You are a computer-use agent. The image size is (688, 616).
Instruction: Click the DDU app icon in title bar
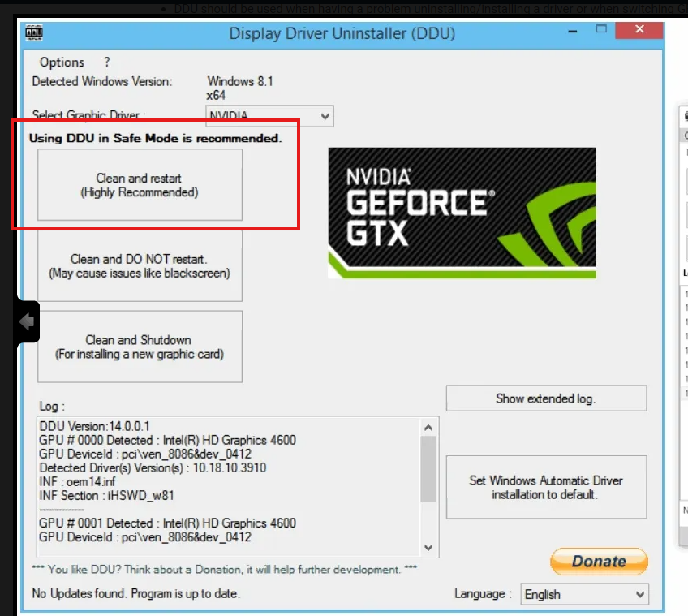coord(34,32)
